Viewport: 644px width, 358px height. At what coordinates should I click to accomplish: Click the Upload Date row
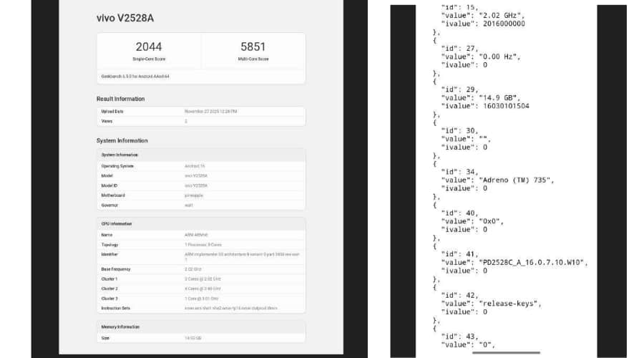click(200, 112)
